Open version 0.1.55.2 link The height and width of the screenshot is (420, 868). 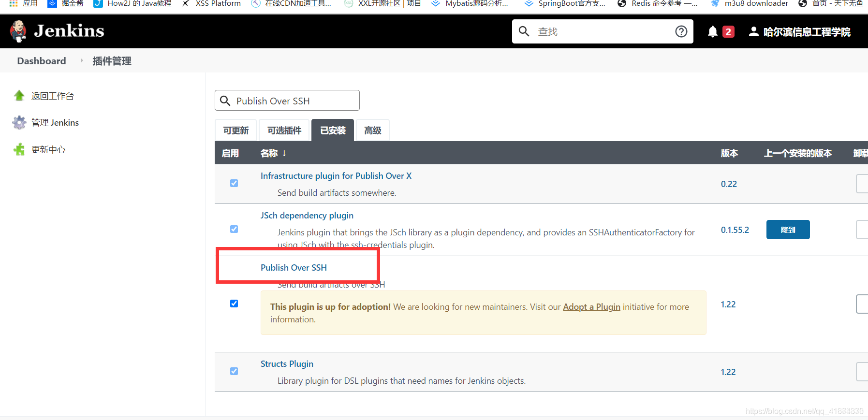pyautogui.click(x=735, y=230)
